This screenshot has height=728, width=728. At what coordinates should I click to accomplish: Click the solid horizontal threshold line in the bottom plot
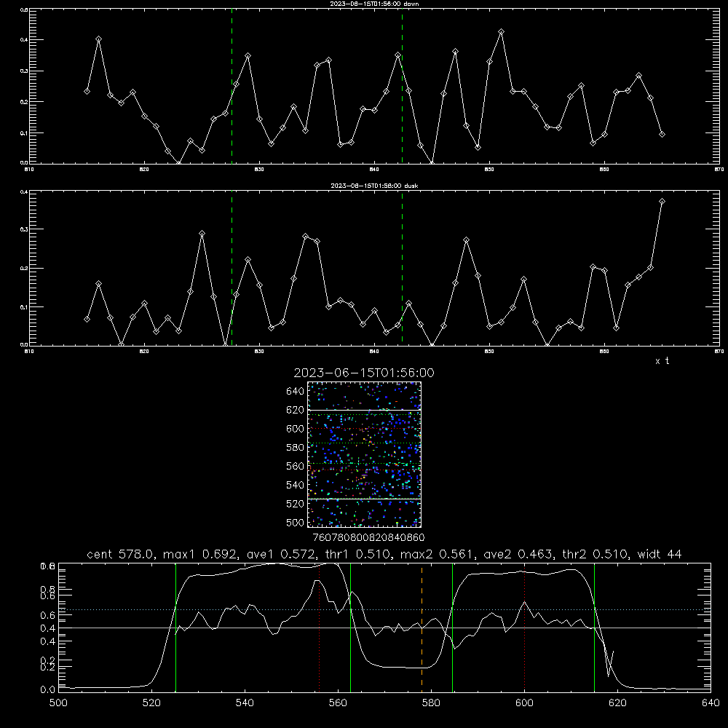coord(384,628)
